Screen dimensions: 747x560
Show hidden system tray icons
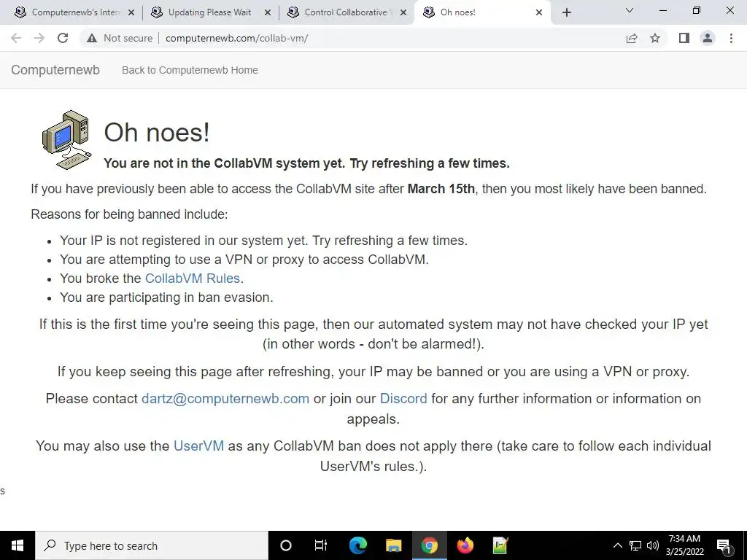(x=617, y=545)
